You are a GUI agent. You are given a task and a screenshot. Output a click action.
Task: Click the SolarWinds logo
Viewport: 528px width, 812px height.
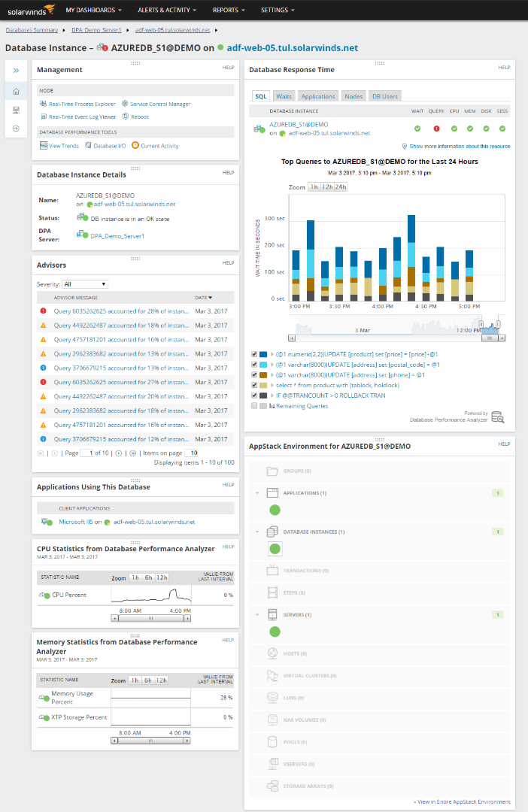click(31, 11)
